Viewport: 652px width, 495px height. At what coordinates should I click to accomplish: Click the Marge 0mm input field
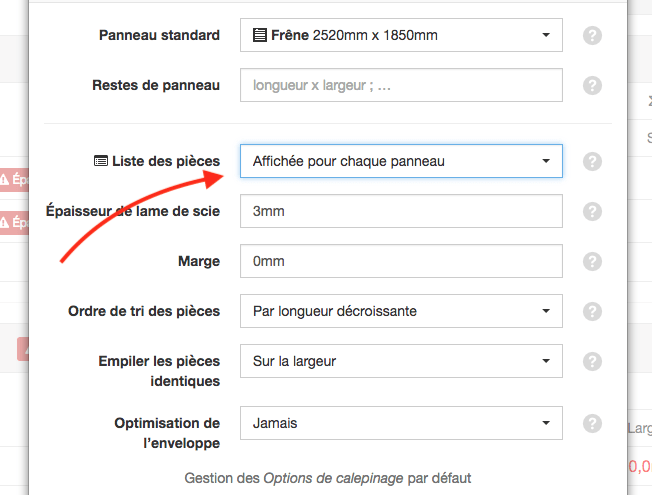[x=401, y=261]
